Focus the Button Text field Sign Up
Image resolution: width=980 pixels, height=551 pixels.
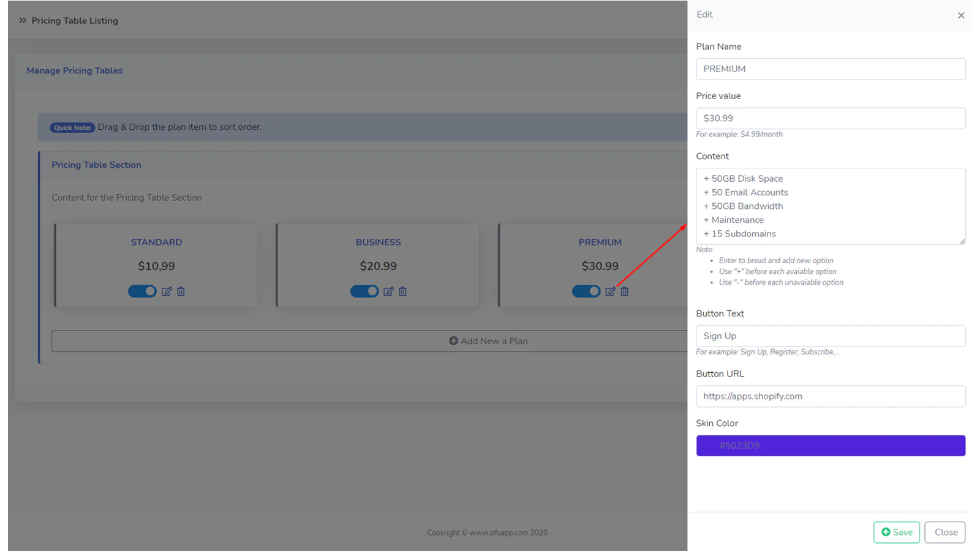[831, 336]
